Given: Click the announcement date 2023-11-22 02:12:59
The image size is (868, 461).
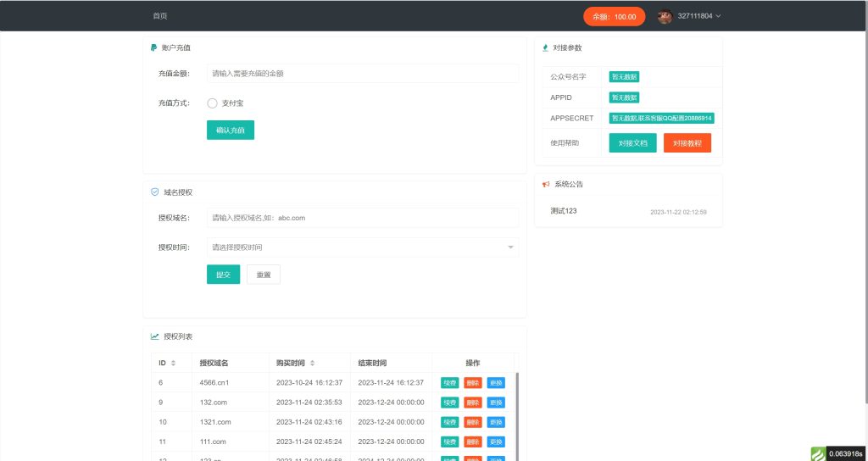Looking at the screenshot, I should click(x=678, y=212).
